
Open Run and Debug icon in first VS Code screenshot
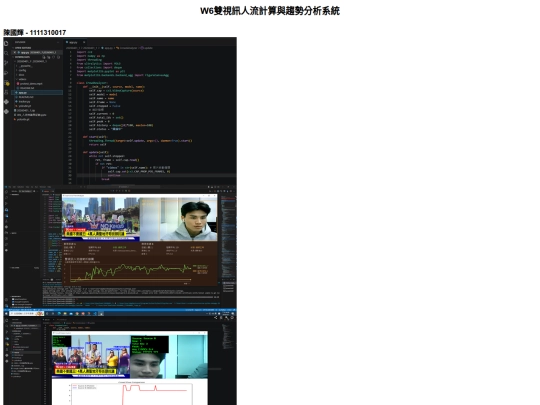(6, 73)
